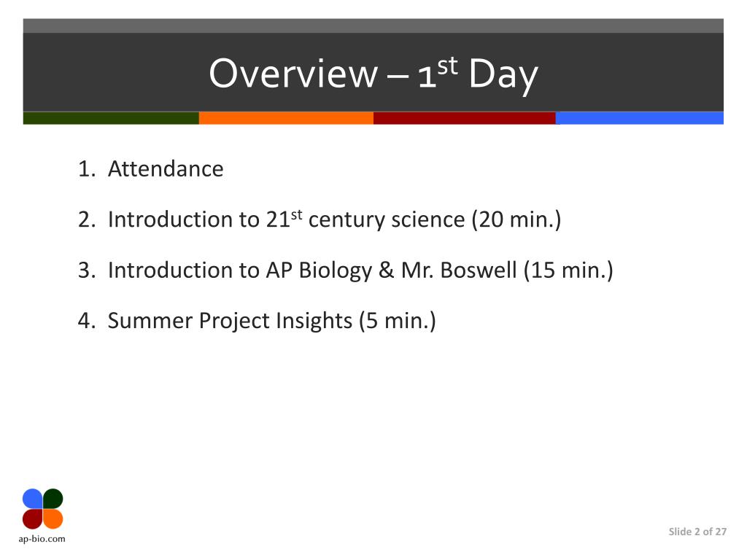Click the ap-bio.com four-petal logo
The height and width of the screenshot is (560, 747).
42,508
